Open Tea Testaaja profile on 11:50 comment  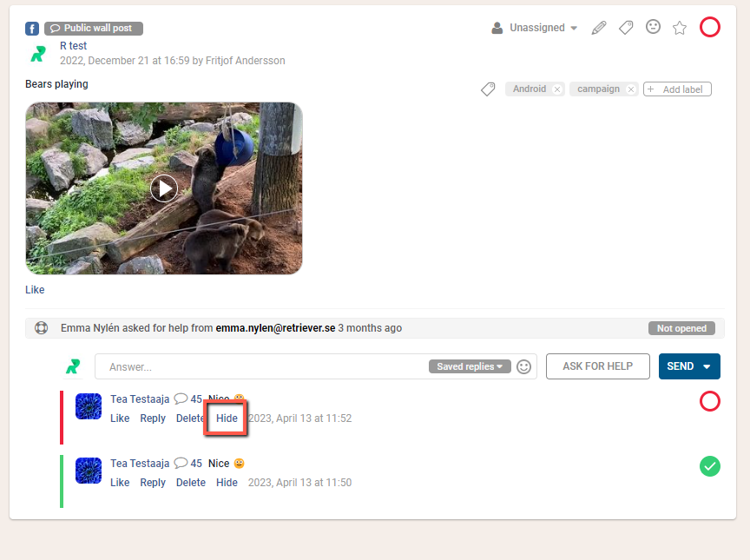click(x=140, y=464)
